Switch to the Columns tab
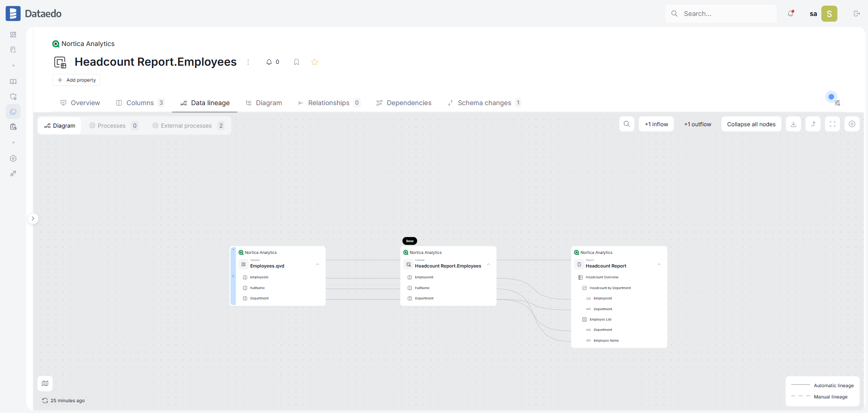This screenshot has height=413, width=868. pos(140,103)
